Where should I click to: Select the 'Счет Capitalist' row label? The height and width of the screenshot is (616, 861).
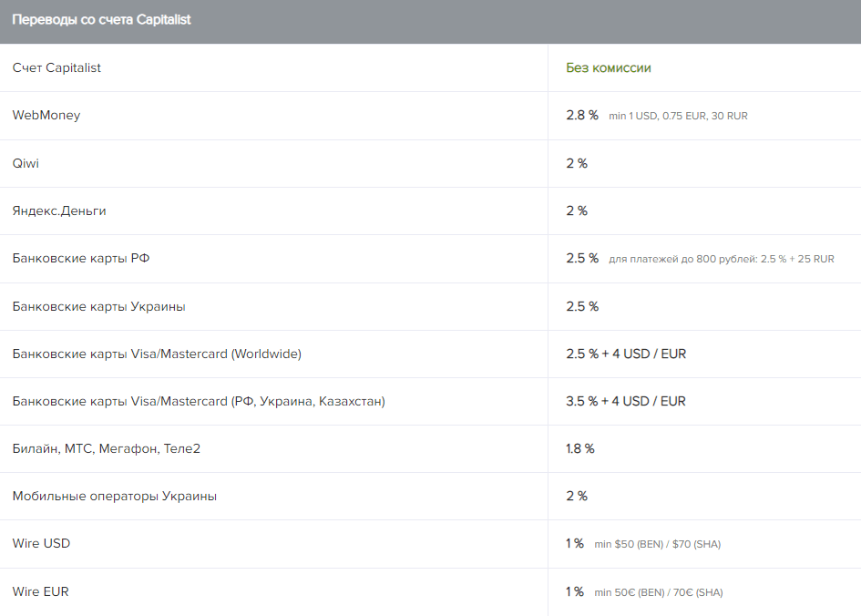[x=56, y=68]
